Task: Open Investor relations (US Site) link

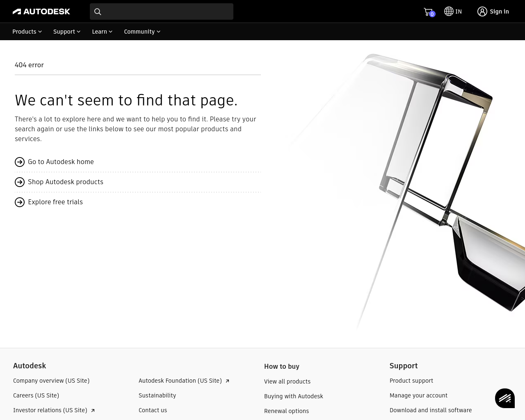Action: pos(50,410)
